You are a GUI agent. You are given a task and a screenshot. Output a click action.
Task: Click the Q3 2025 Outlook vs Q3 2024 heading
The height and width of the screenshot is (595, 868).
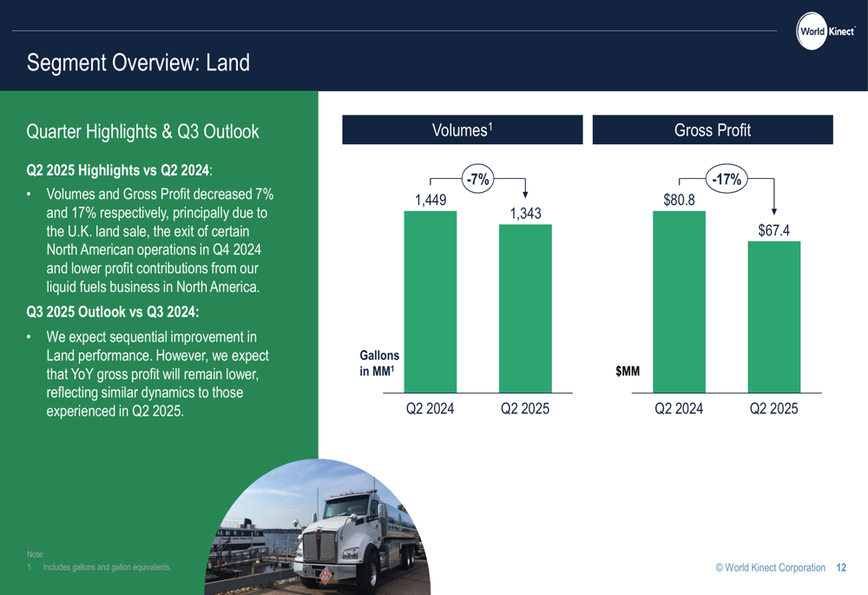[112, 312]
